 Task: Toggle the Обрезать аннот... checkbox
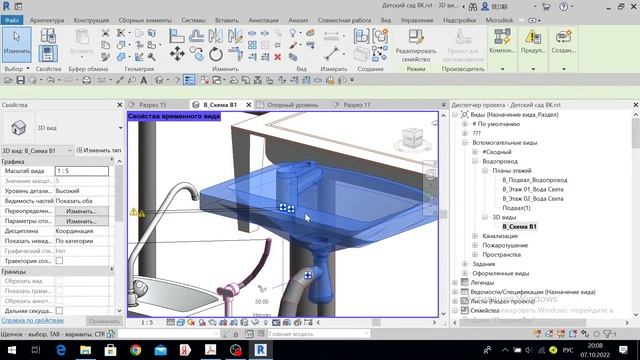tap(59, 301)
